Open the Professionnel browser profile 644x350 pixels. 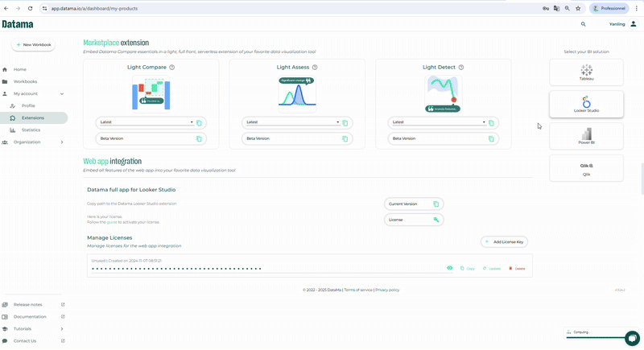pyautogui.click(x=609, y=8)
